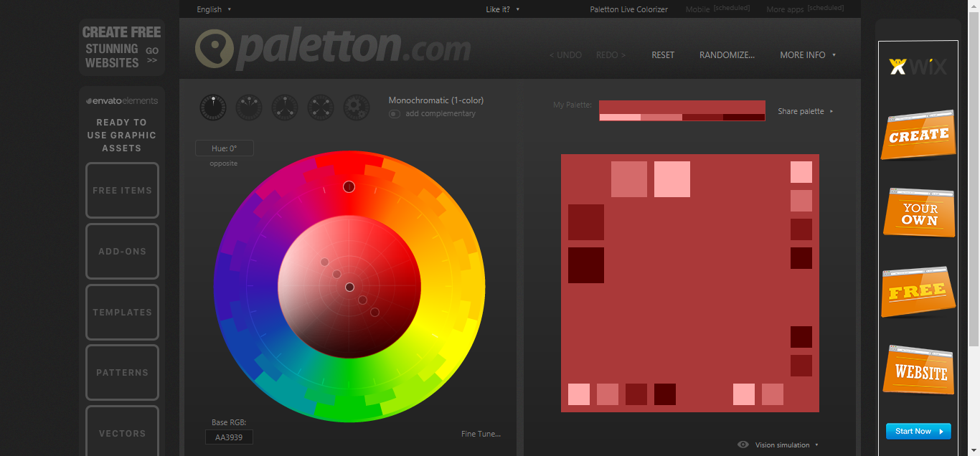The image size is (980, 456).
Task: Click the orange CREATE banner graphic
Action: [918, 135]
